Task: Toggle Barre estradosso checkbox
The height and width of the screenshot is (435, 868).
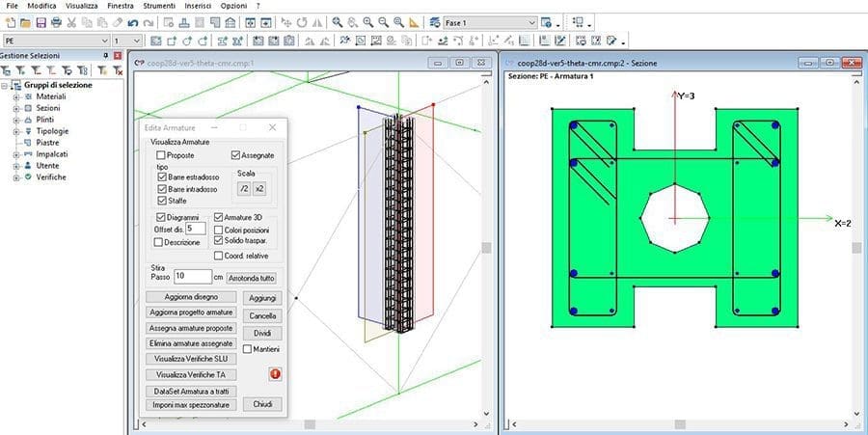Action: 162,177
